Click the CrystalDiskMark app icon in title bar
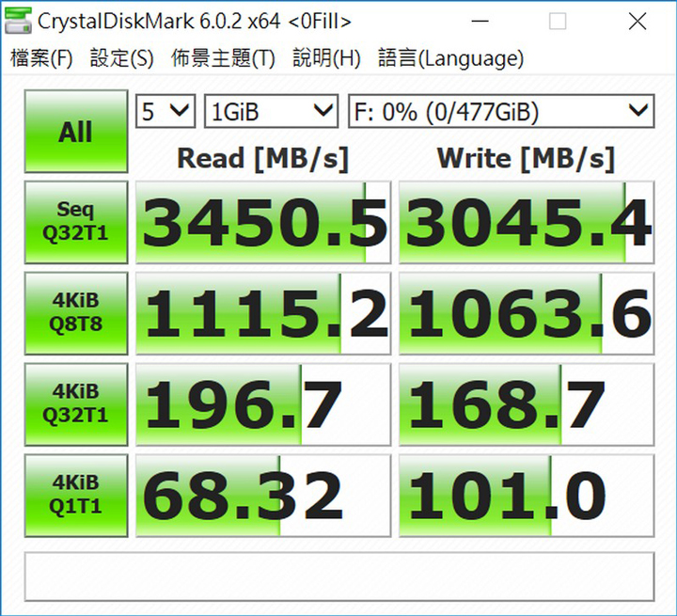 [x=18, y=21]
